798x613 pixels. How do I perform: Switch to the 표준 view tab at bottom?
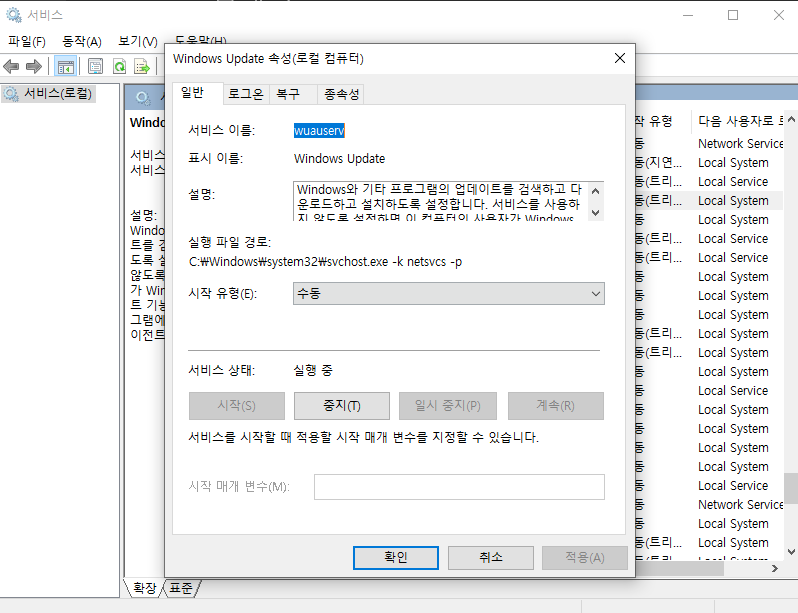point(181,588)
